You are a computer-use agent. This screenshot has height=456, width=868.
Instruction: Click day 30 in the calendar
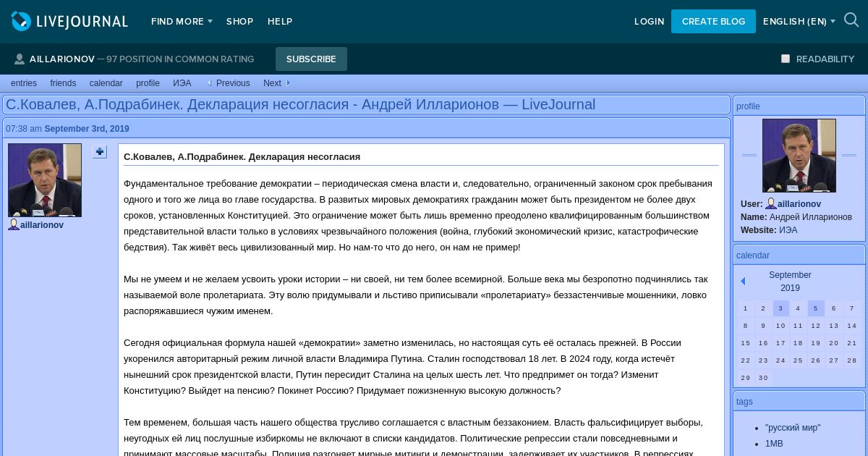763,378
